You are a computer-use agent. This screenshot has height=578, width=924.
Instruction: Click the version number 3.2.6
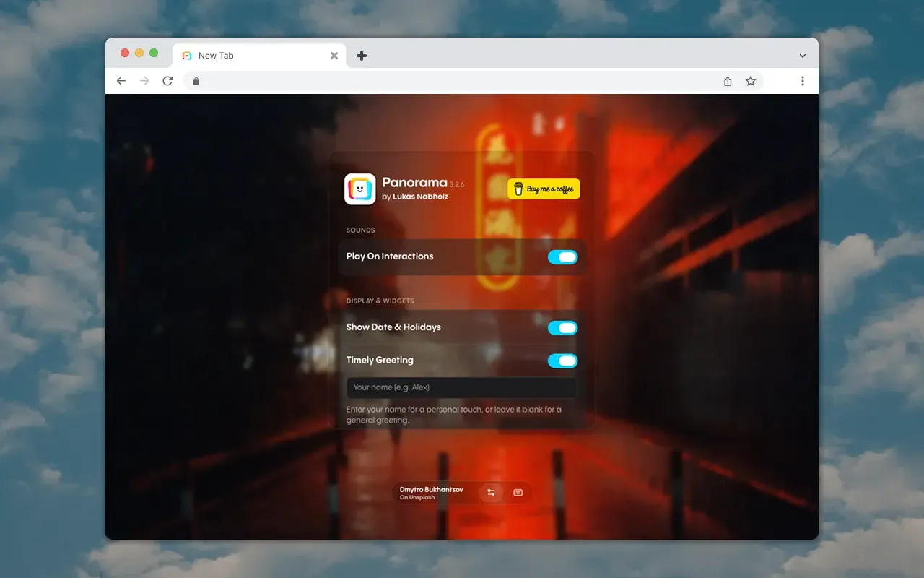pos(458,185)
